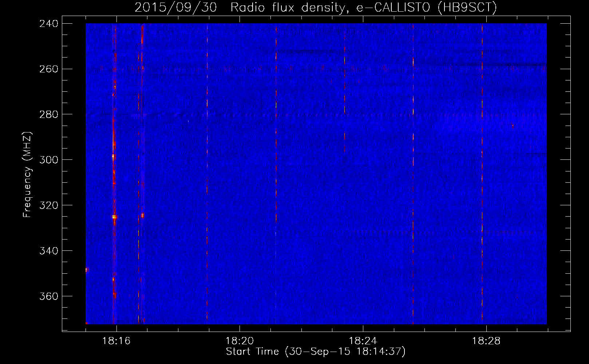This screenshot has width=589, height=364.
Task: Click the 300 frequency tick label
Action: (49, 160)
